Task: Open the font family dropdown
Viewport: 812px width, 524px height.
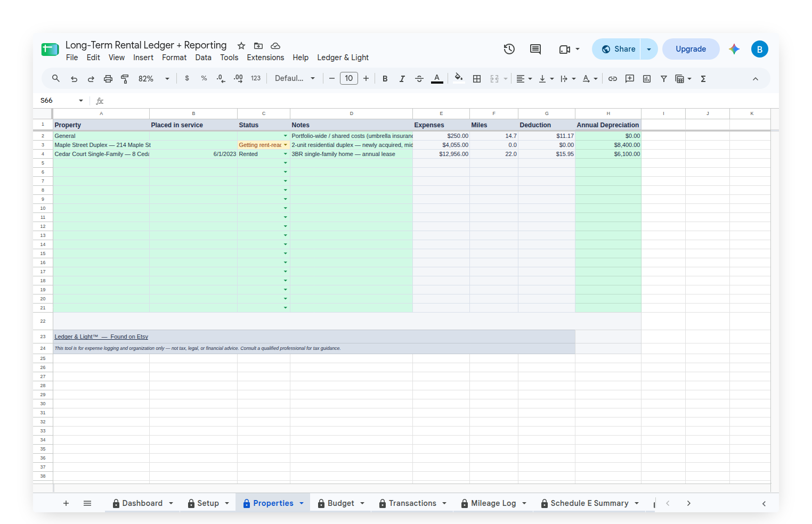Action: coord(295,78)
